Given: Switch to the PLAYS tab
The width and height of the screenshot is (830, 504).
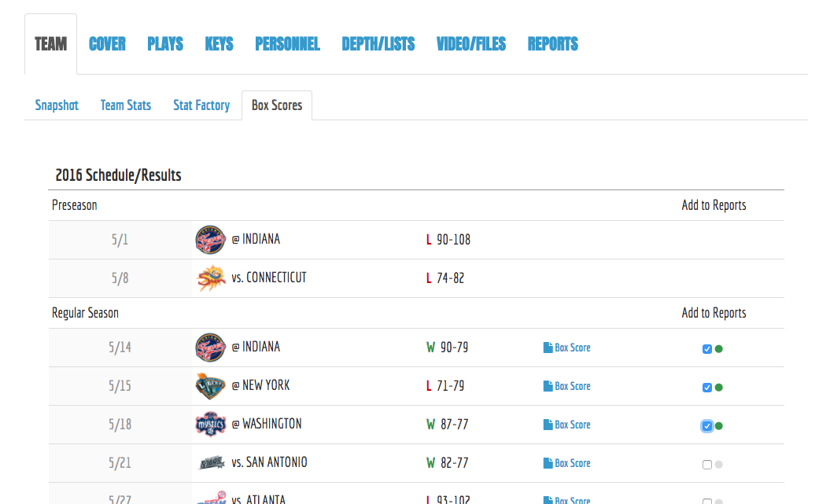Looking at the screenshot, I should [x=165, y=44].
